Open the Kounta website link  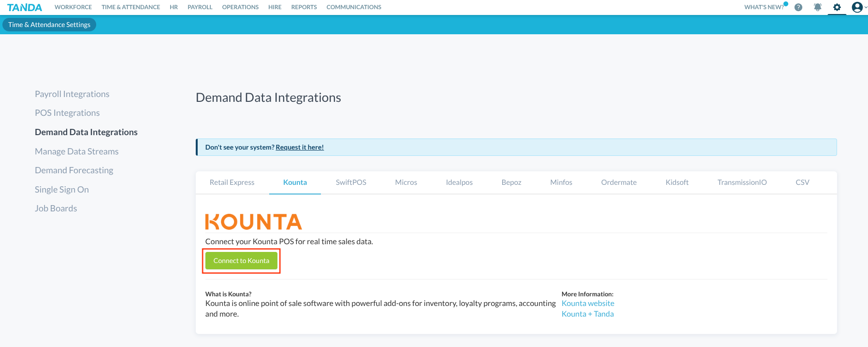[588, 304]
